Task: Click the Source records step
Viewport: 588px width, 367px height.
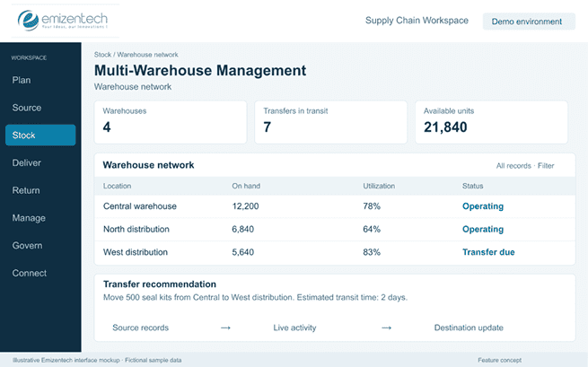Action: (141, 328)
